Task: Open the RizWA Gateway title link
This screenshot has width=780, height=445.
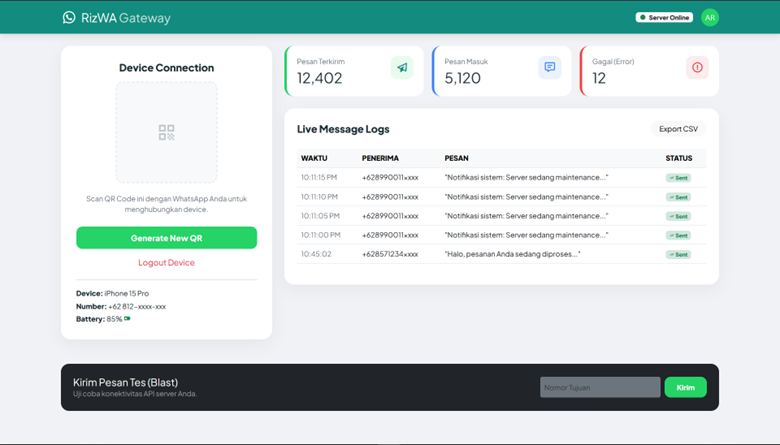Action: [x=126, y=18]
